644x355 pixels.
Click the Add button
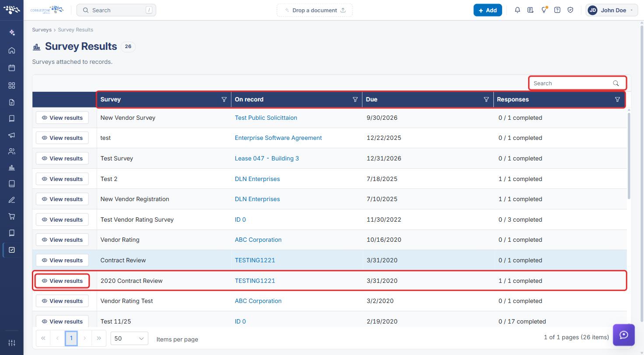click(488, 10)
